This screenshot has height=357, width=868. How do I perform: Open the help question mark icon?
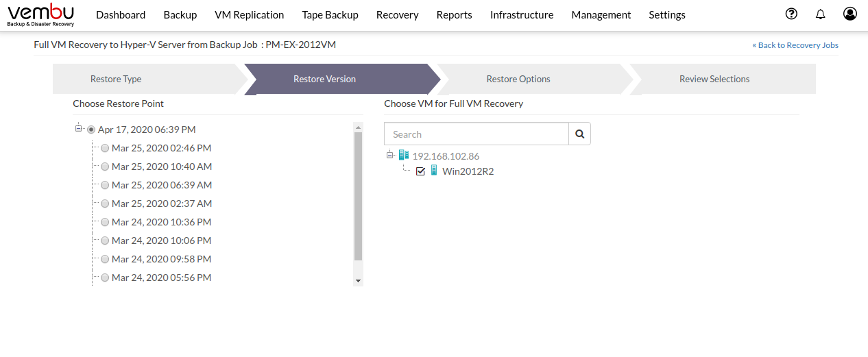791,14
